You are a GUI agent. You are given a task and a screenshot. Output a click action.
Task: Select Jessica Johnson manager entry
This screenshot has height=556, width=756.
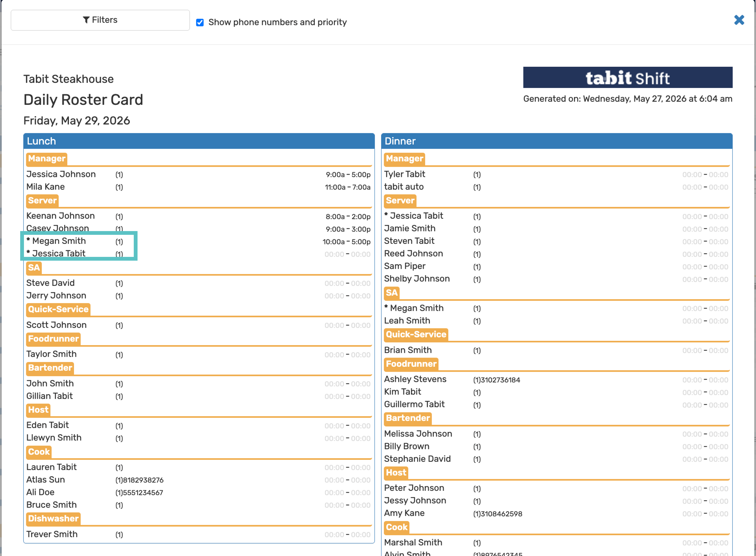point(61,174)
